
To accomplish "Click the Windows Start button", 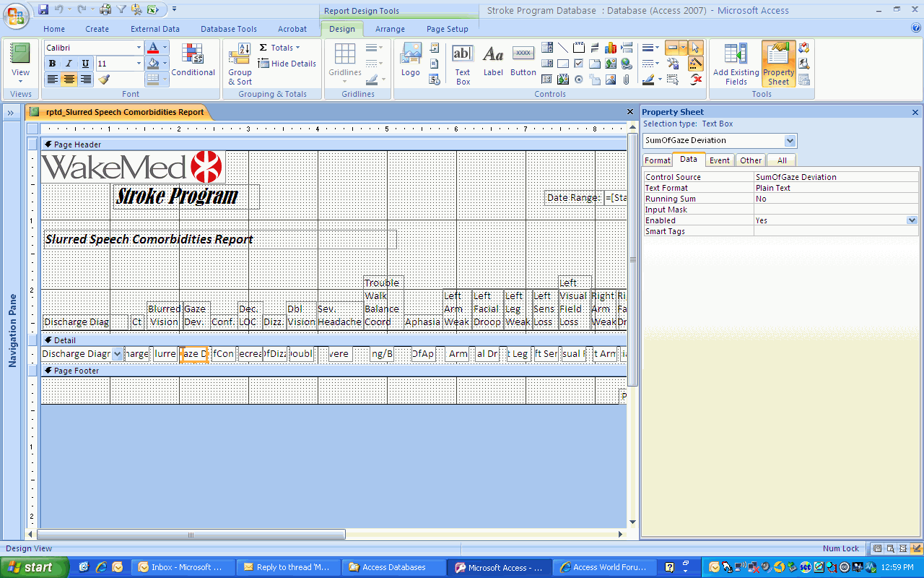I will point(34,567).
